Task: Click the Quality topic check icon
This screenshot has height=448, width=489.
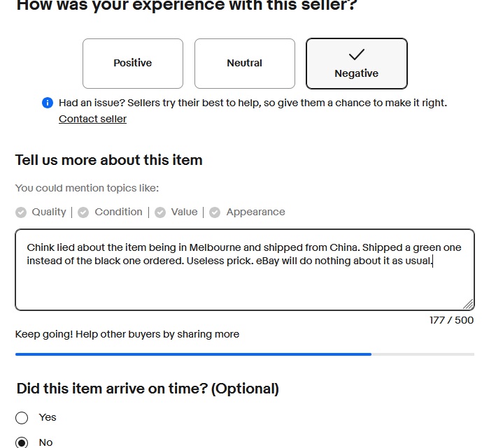Action: [21, 212]
